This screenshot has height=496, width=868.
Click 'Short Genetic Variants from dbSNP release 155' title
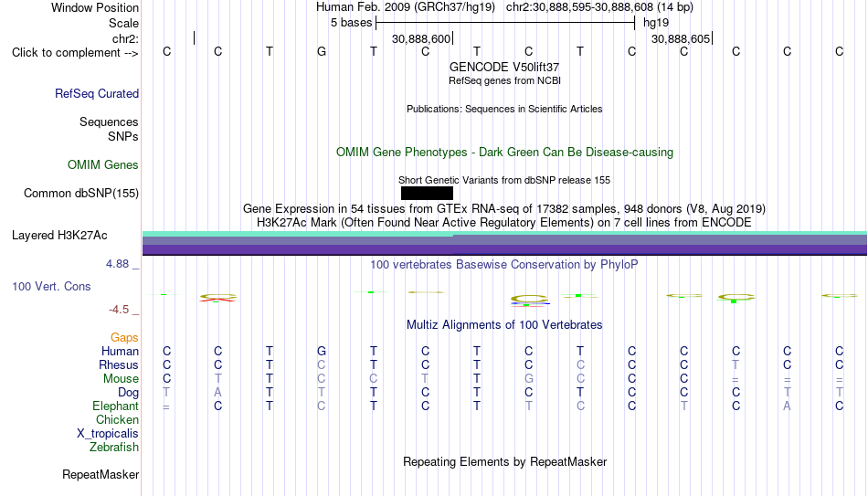click(x=504, y=181)
